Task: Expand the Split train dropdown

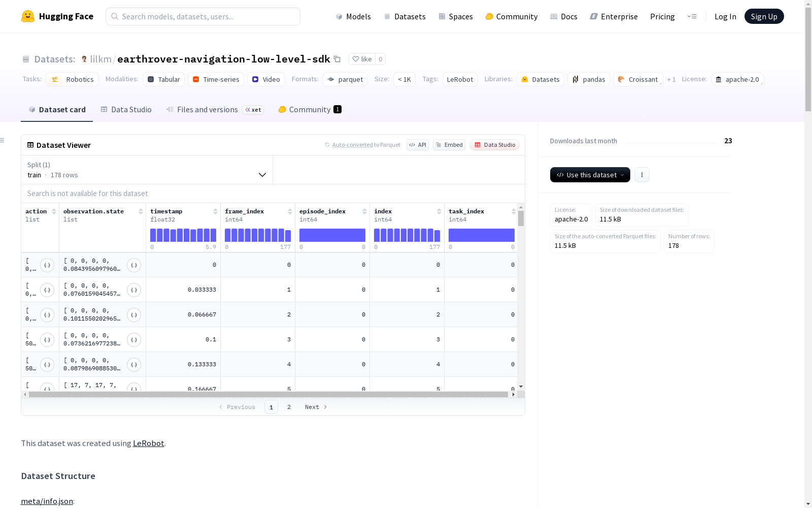Action: click(147, 170)
